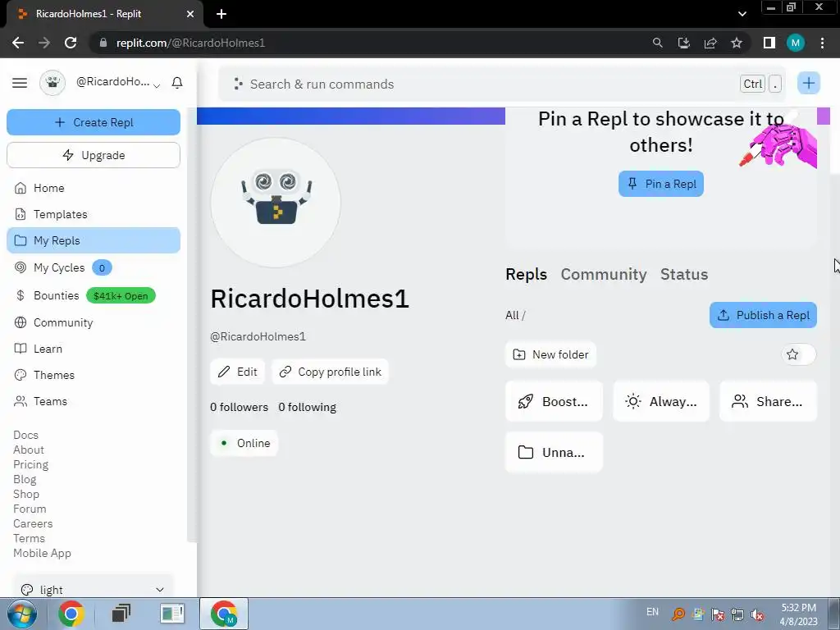
Task: Switch to the Repls tab
Action: (x=526, y=274)
